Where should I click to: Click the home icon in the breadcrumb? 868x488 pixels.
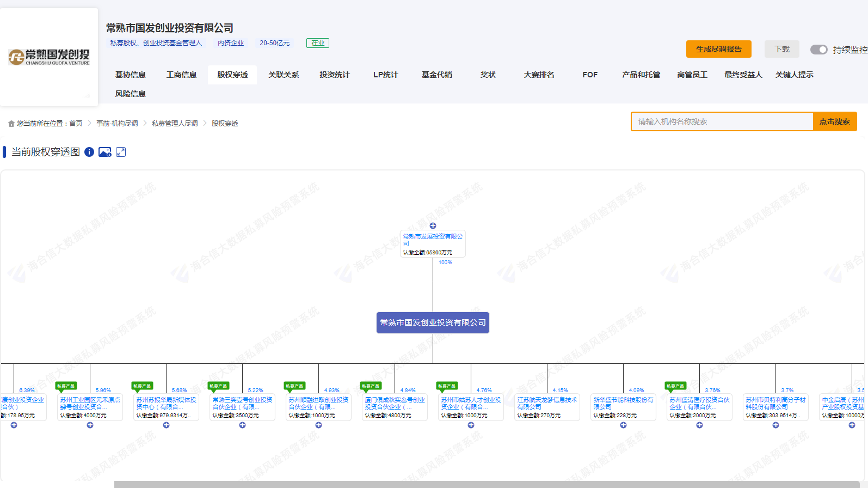pyautogui.click(x=11, y=124)
